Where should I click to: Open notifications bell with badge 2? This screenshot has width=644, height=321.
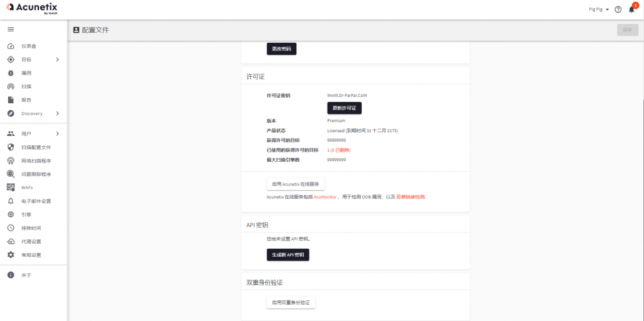pos(631,9)
